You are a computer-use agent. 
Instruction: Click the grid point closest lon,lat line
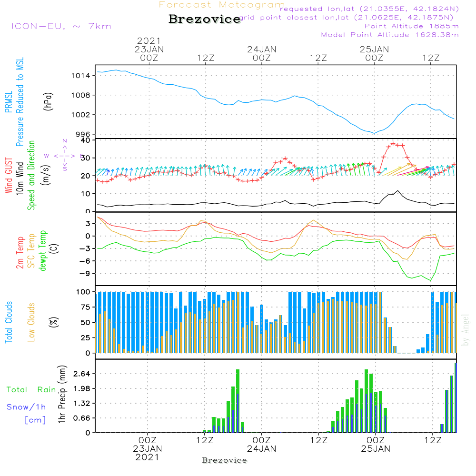pos(347,18)
